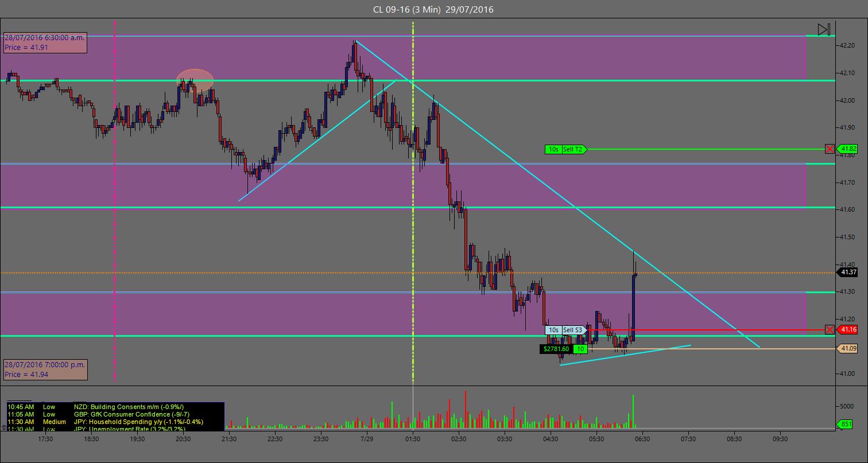Click the current price 41.37 marker
The height and width of the screenshot is (463, 868).
click(848, 273)
